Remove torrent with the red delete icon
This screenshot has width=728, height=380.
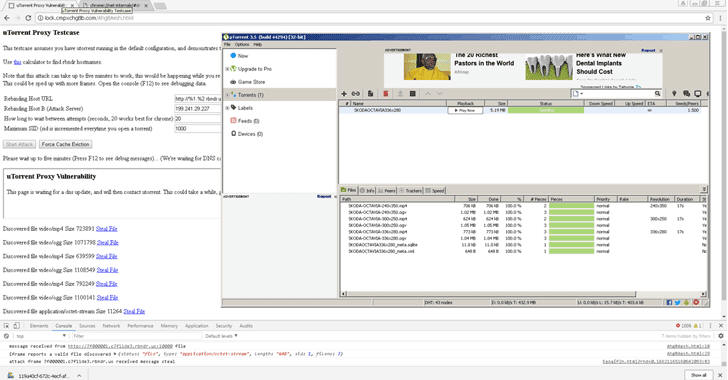point(385,94)
